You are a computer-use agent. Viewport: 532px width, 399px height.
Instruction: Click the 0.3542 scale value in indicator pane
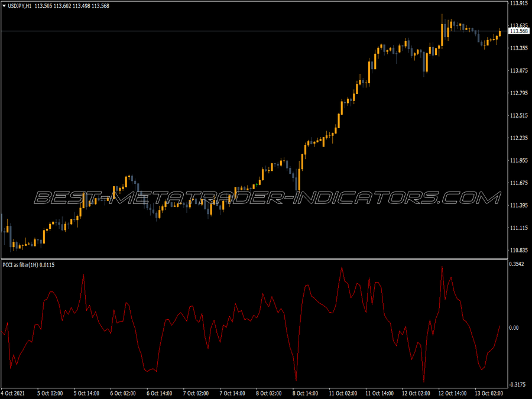[516, 264]
